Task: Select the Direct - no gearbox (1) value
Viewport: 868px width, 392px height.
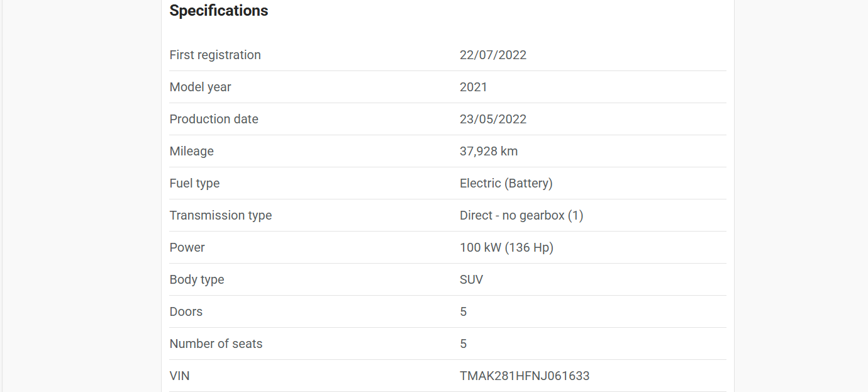Action: (521, 215)
